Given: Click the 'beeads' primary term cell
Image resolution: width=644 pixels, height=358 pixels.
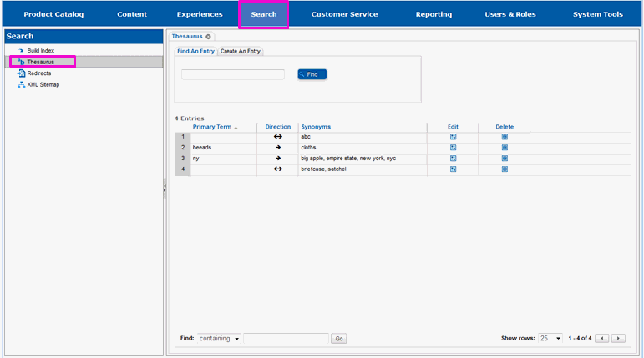Looking at the screenshot, I should click(x=224, y=148).
